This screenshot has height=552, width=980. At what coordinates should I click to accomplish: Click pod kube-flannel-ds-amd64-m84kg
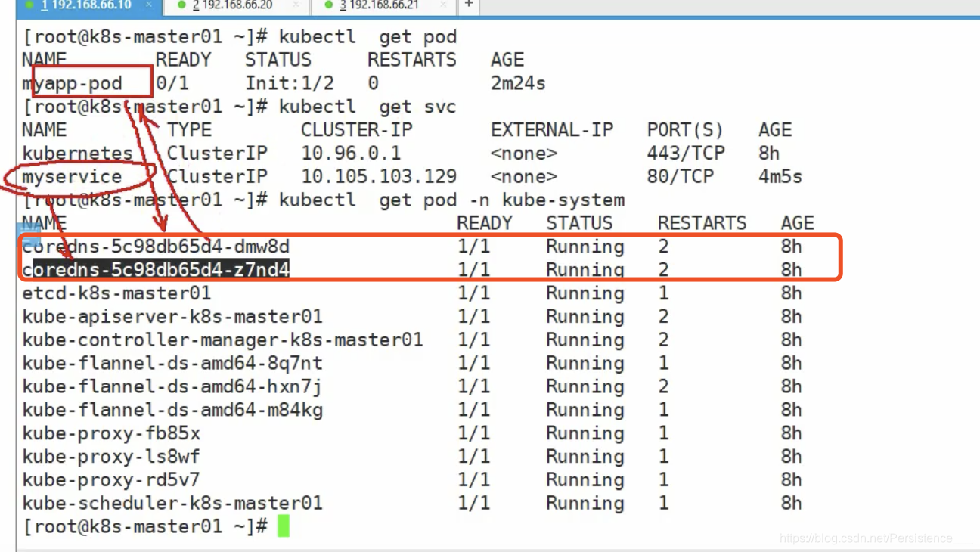point(172,411)
